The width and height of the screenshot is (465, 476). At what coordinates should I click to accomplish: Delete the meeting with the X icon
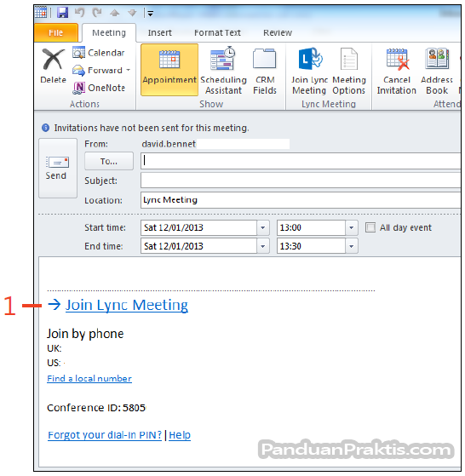pos(53,66)
